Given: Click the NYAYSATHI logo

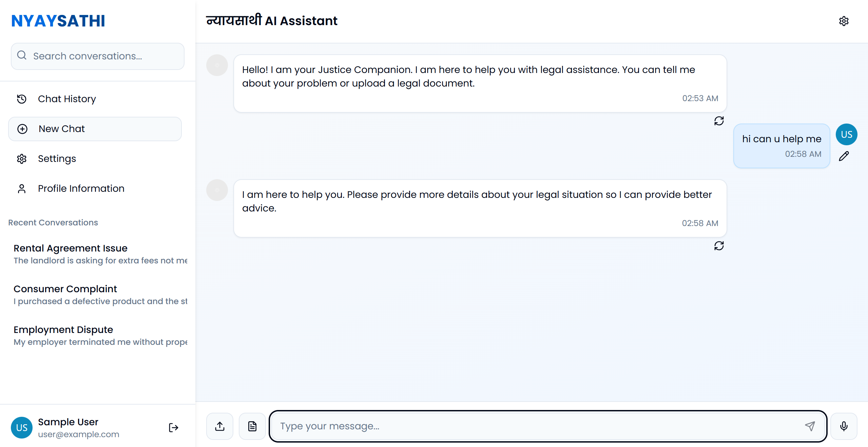Looking at the screenshot, I should tap(58, 21).
